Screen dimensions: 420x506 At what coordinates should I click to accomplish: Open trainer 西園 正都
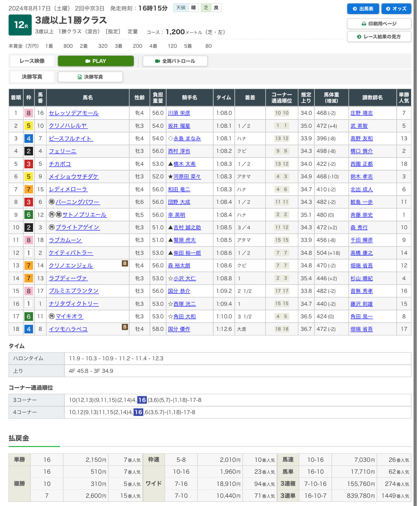point(361,164)
